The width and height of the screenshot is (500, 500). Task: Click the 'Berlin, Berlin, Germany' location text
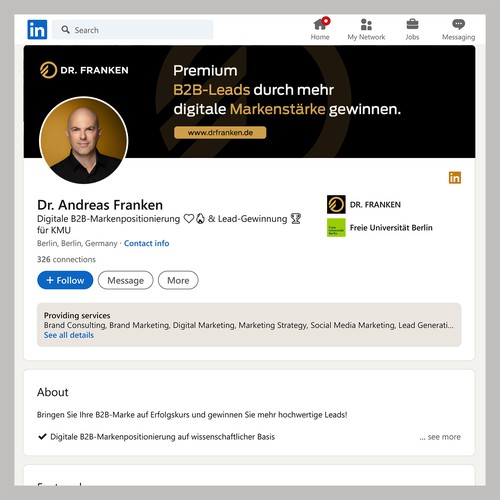(77, 243)
